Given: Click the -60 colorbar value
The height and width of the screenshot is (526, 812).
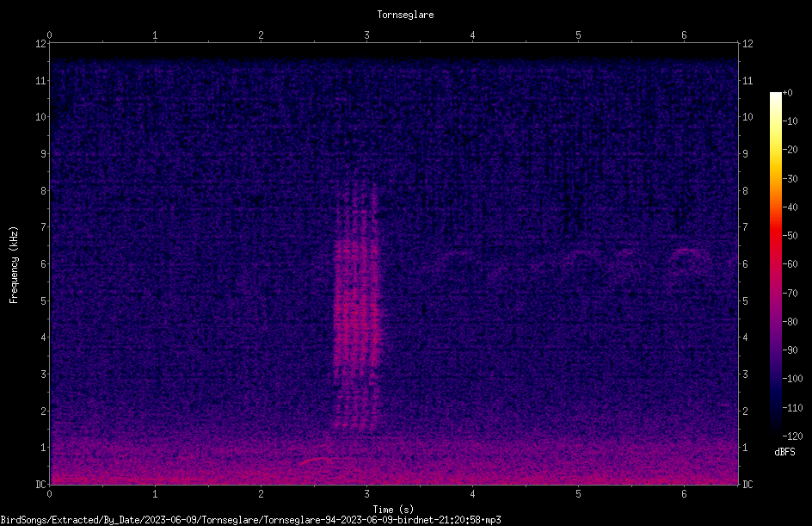Looking at the screenshot, I should click(790, 264).
